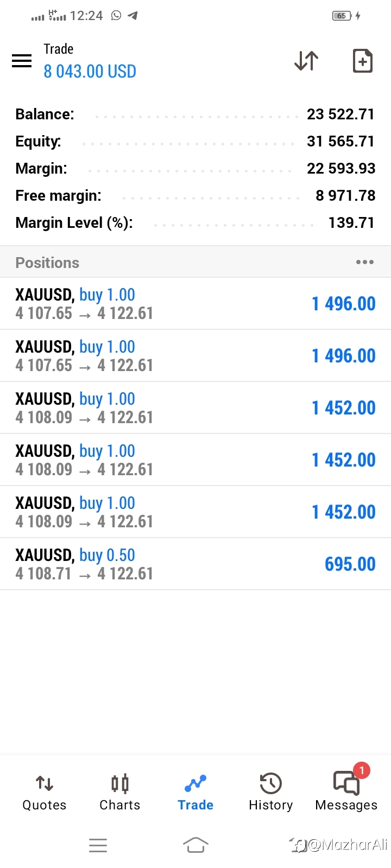Image resolution: width=391 pixels, height=868 pixels.
Task: Tap the Equity row
Action: point(195,142)
